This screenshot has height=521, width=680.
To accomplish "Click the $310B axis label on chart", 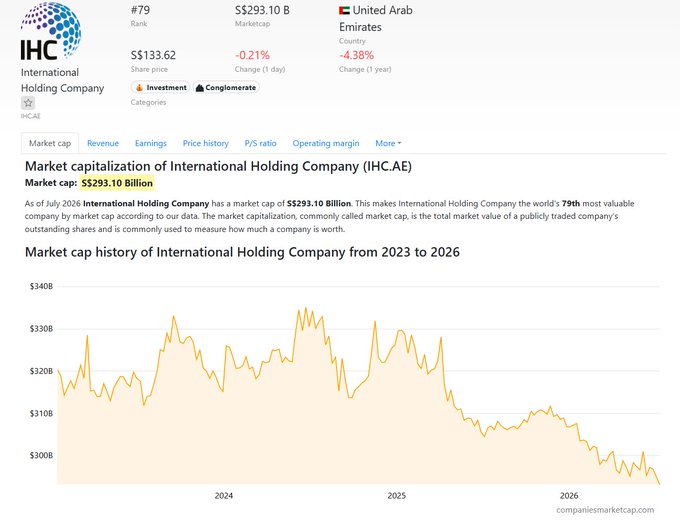I will [41, 413].
